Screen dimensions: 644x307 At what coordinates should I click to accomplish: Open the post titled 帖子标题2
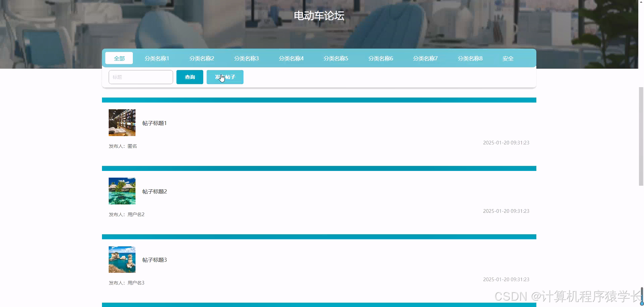(x=155, y=191)
